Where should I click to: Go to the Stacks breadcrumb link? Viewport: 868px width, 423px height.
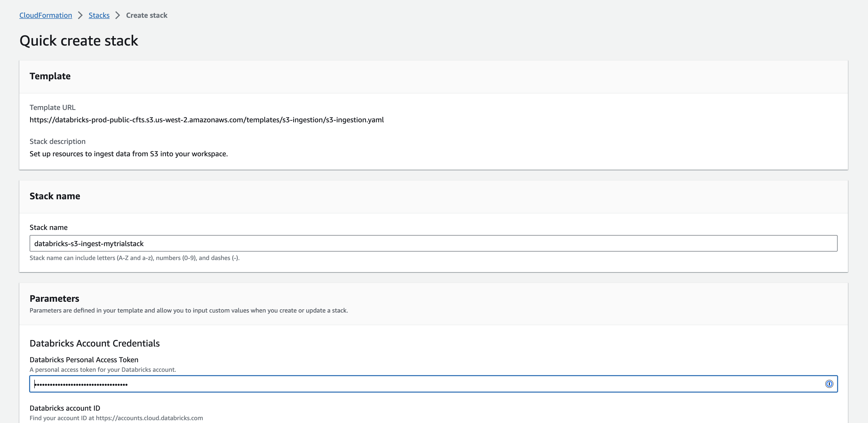tap(99, 15)
